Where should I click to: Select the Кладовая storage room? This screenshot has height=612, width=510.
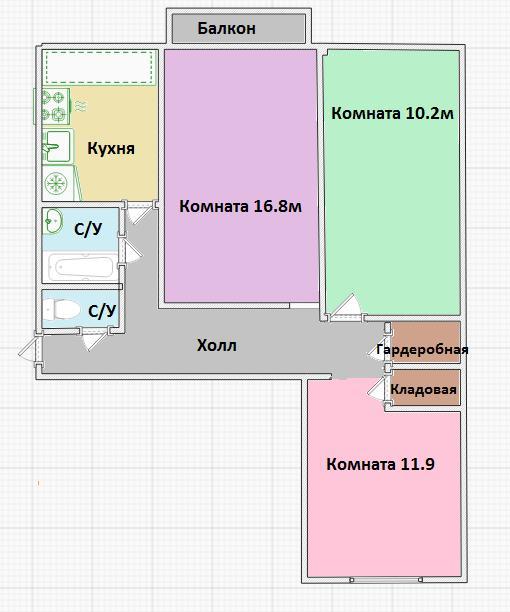coord(426,388)
